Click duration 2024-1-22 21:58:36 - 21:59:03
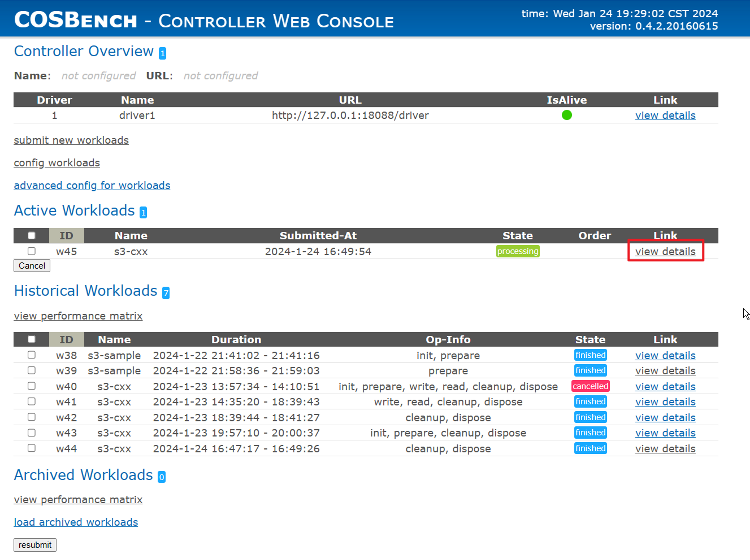This screenshot has height=560, width=750. pos(236,371)
